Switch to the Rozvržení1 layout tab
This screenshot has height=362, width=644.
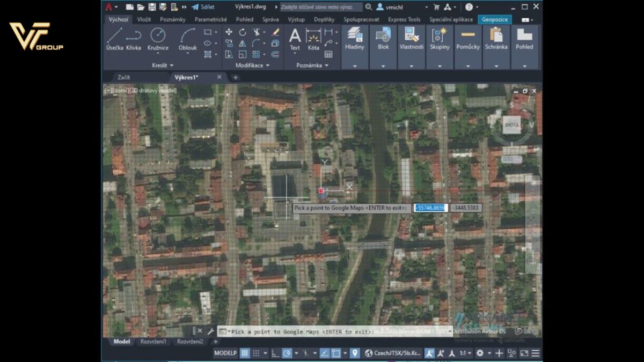point(153,341)
